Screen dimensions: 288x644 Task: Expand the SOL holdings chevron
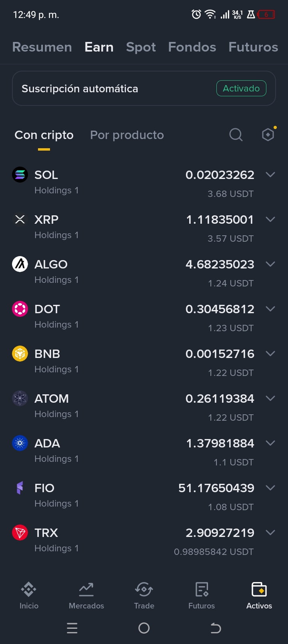point(270,175)
